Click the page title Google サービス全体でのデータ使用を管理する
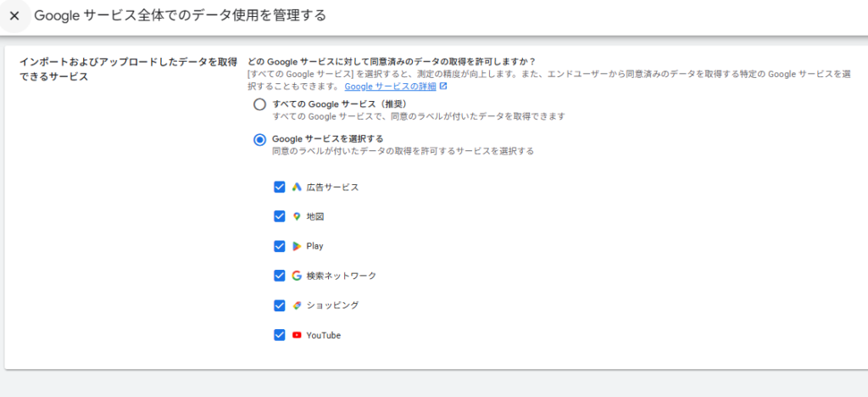Image resolution: width=868 pixels, height=397 pixels. pyautogui.click(x=180, y=16)
